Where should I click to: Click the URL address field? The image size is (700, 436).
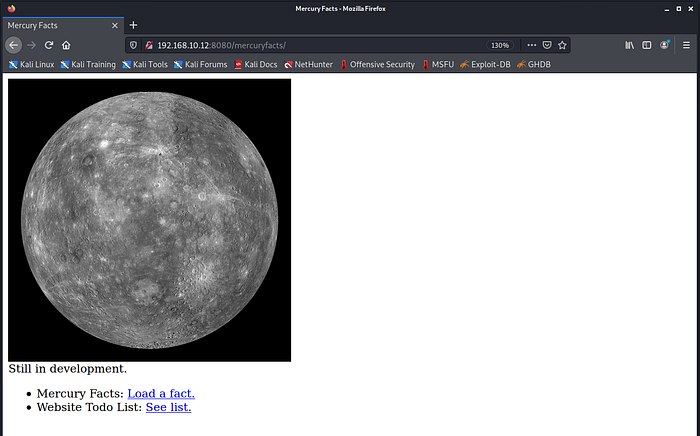[x=320, y=45]
